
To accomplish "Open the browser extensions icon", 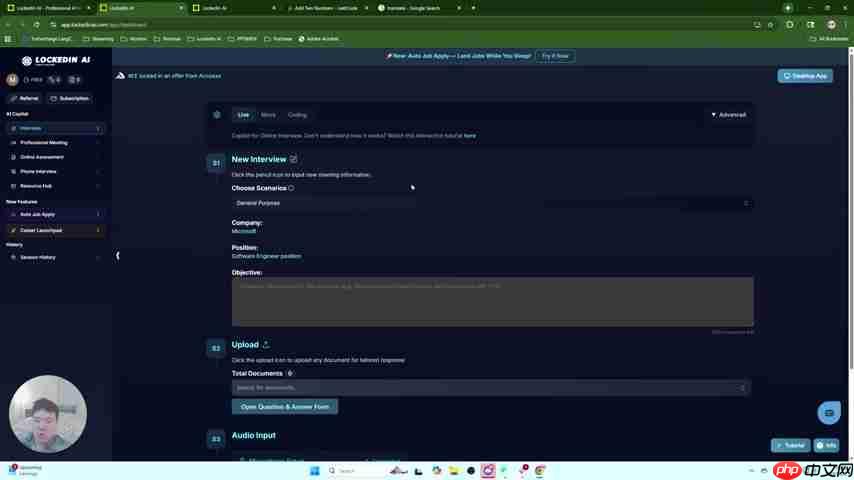I will [x=790, y=25].
